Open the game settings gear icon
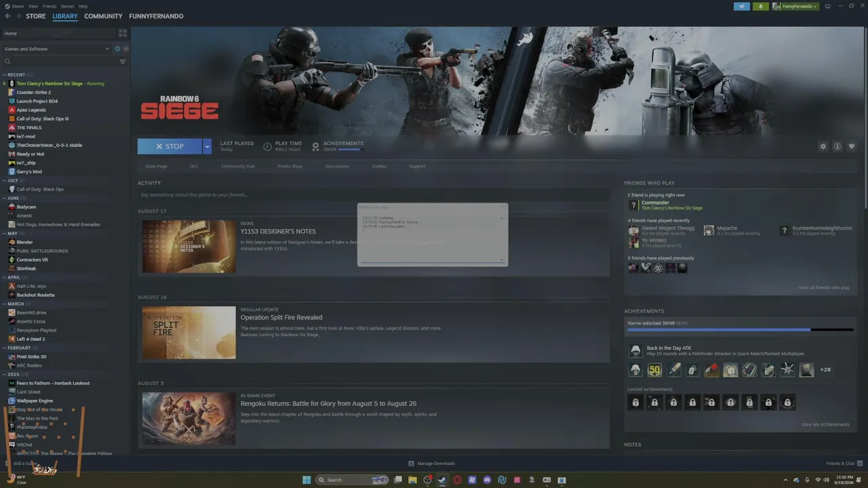 (x=823, y=146)
